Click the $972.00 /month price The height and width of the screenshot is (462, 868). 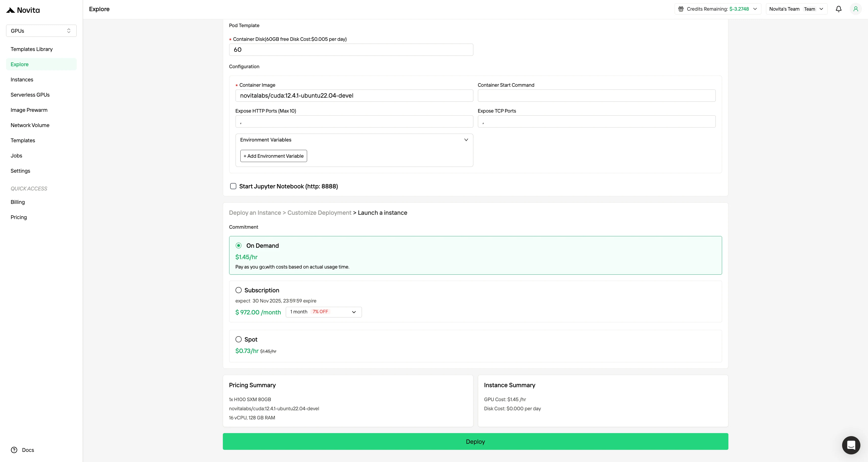click(x=258, y=312)
